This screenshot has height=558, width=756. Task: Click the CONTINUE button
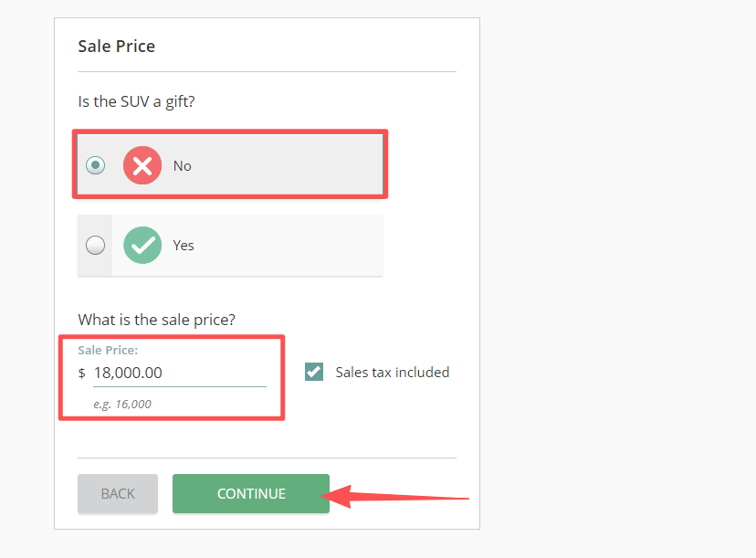251,493
